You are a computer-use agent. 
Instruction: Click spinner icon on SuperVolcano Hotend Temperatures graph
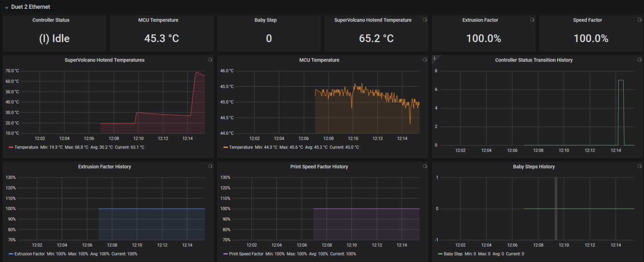[210, 60]
